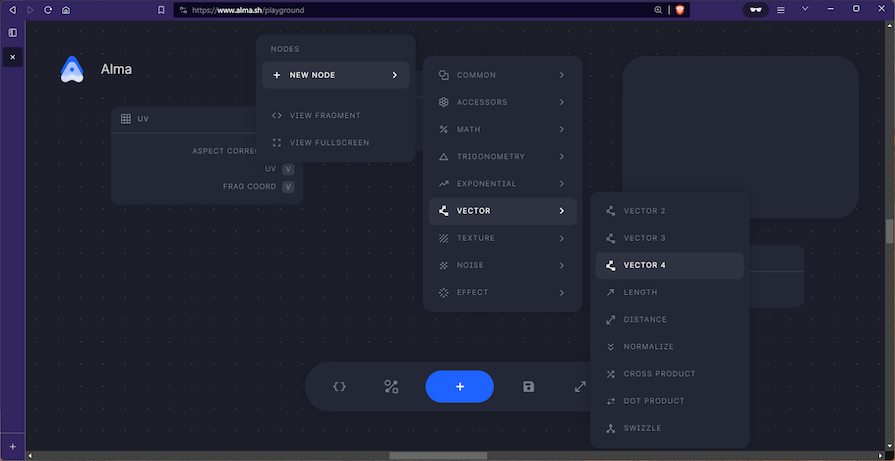Click the browser zoom magnifier icon
Image resolution: width=895 pixels, height=461 pixels.
pos(658,9)
